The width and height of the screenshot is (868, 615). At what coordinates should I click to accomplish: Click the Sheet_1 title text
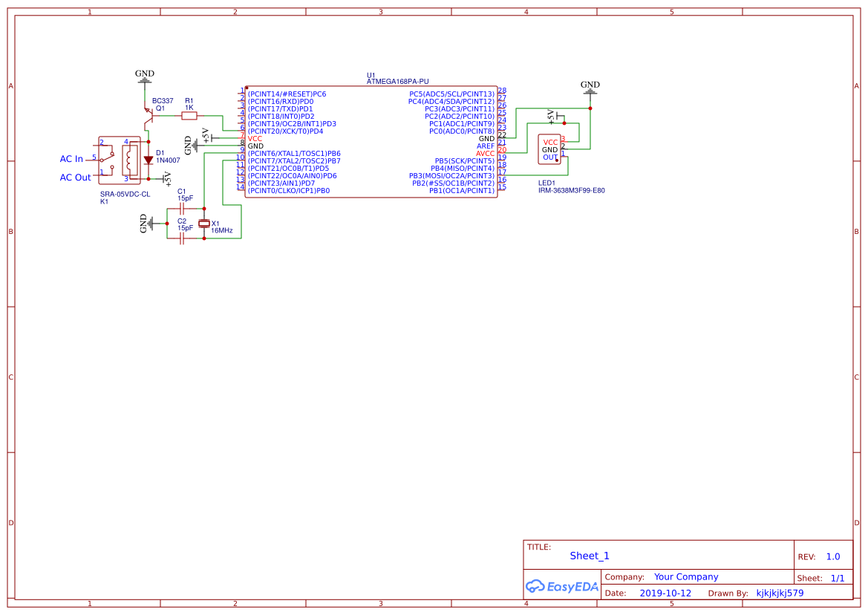click(589, 556)
